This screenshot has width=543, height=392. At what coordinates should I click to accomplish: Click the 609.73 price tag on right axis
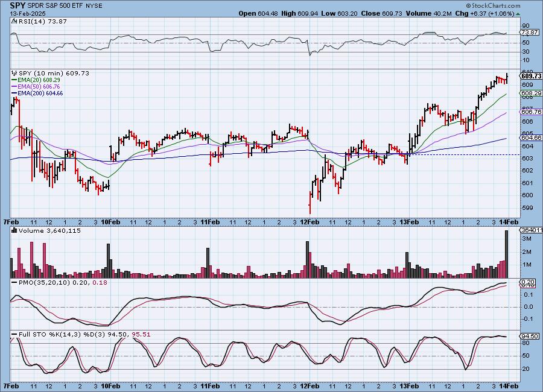point(531,76)
